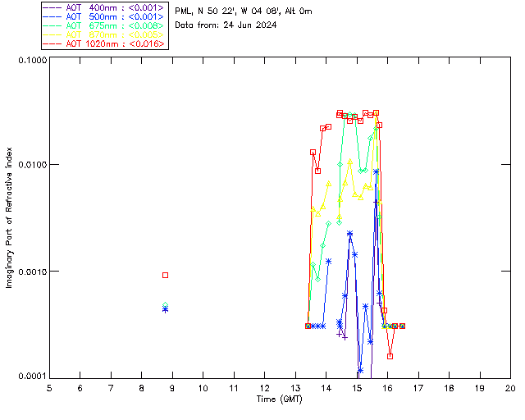Click the isolated green diamond marker near 9 GMT
This screenshot has width=525, height=420.
click(x=165, y=305)
